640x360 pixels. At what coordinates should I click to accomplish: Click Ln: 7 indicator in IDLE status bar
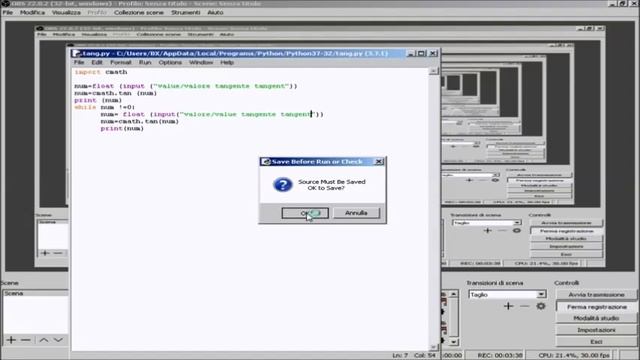coord(400,356)
